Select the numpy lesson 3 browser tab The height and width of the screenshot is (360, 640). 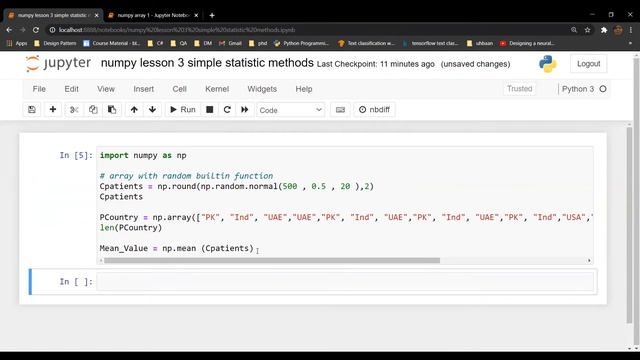pos(52,16)
